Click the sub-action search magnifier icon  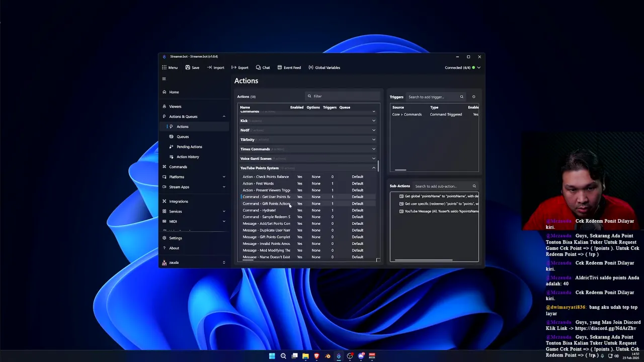(x=474, y=186)
